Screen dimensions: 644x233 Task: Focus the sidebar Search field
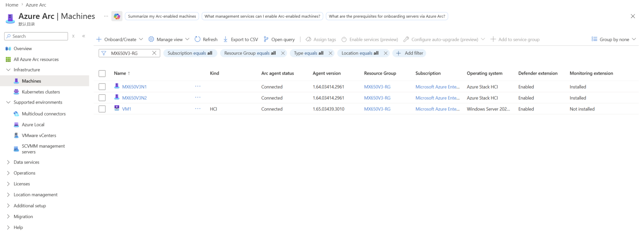[x=36, y=36]
